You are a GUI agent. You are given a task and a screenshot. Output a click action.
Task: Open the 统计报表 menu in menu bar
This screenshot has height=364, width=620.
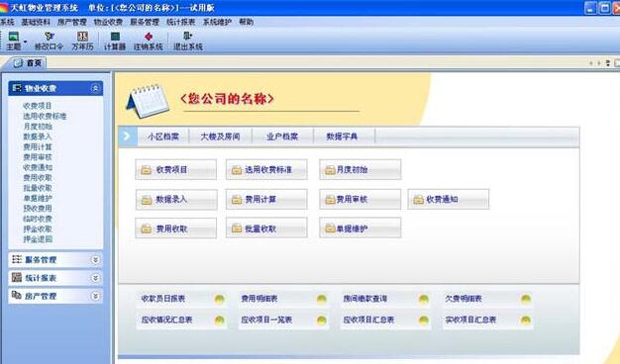point(181,22)
